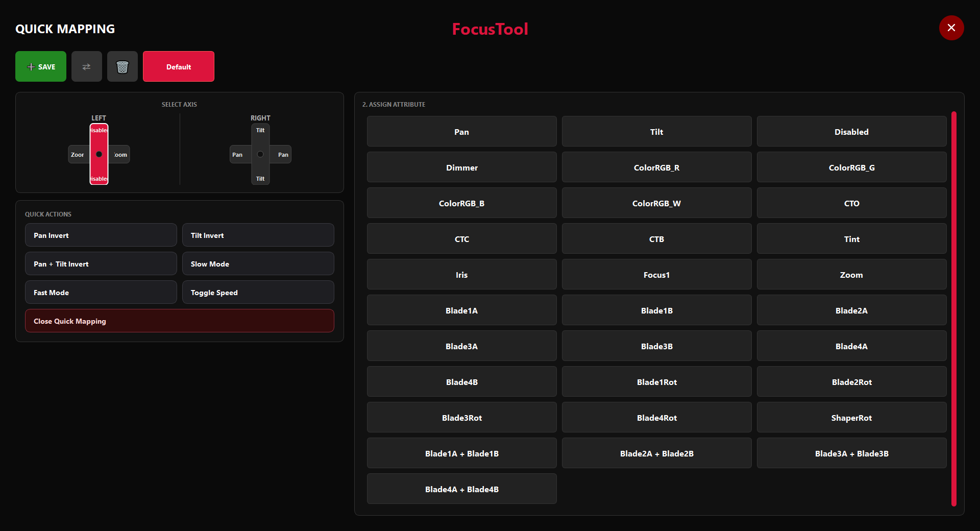Click the swap arrows icon button
The height and width of the screenshot is (531, 980).
(87, 66)
